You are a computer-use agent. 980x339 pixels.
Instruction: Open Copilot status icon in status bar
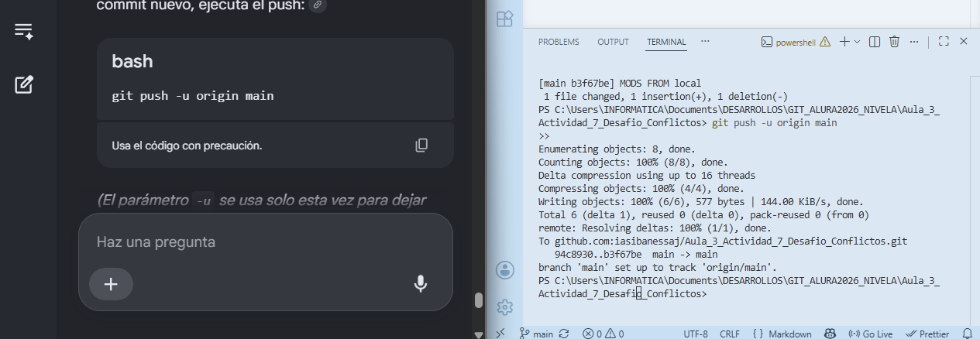coord(830,334)
